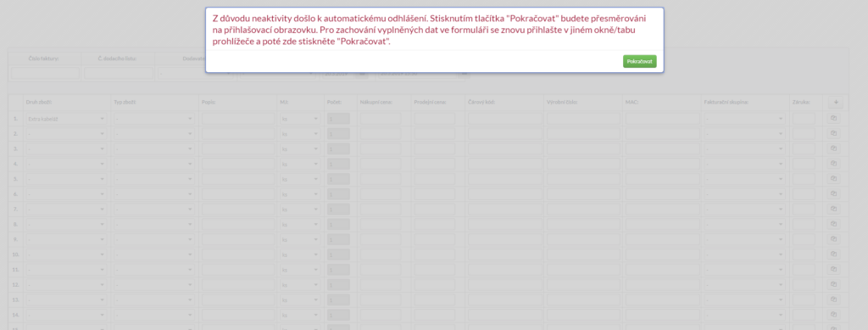Click the Čárový kód field in row 1
The height and width of the screenshot is (330, 868).
click(x=505, y=119)
